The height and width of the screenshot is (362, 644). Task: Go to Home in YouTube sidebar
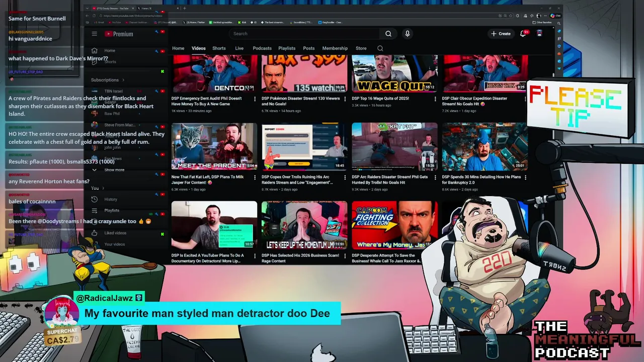(109, 51)
